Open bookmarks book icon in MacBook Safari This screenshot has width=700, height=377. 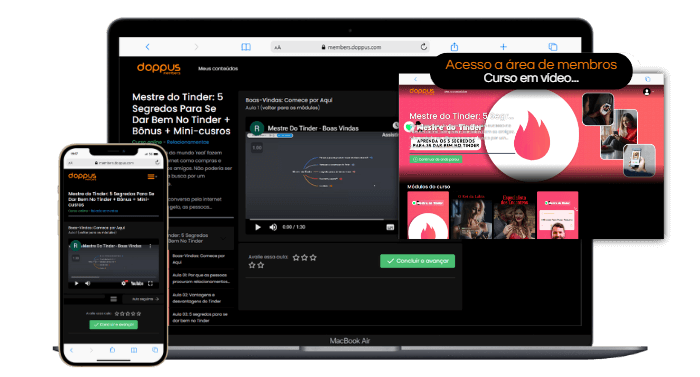point(246,47)
